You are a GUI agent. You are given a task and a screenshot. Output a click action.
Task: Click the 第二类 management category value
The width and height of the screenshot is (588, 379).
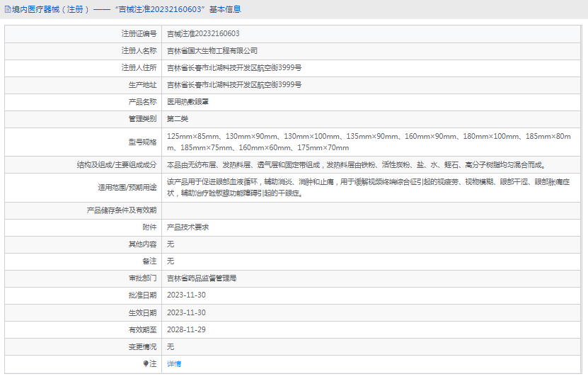point(178,119)
